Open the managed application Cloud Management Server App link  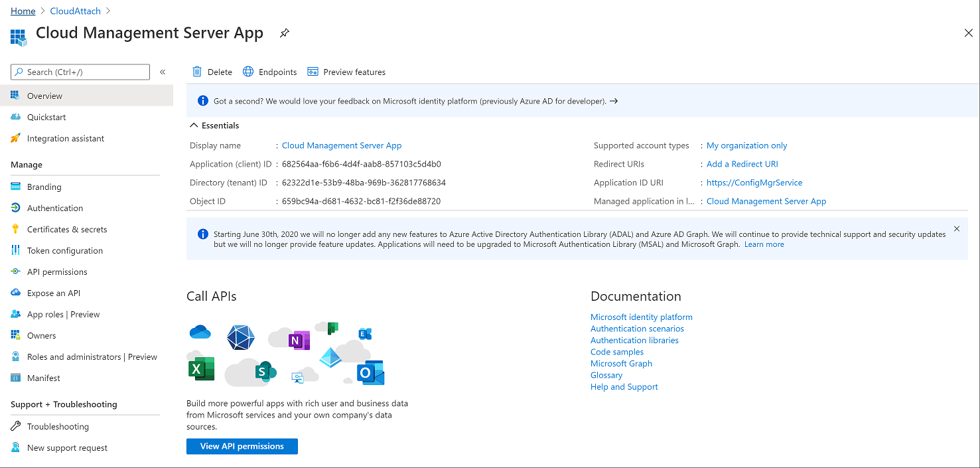[x=766, y=201]
